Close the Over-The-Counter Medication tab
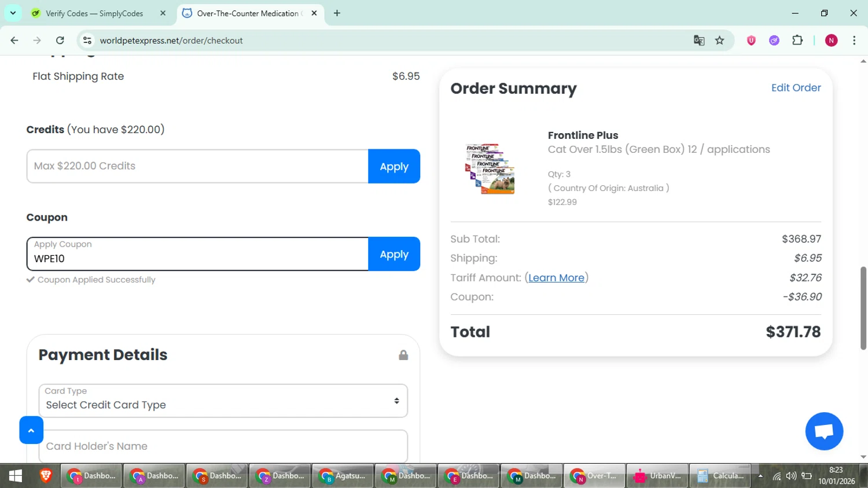 pos(314,13)
